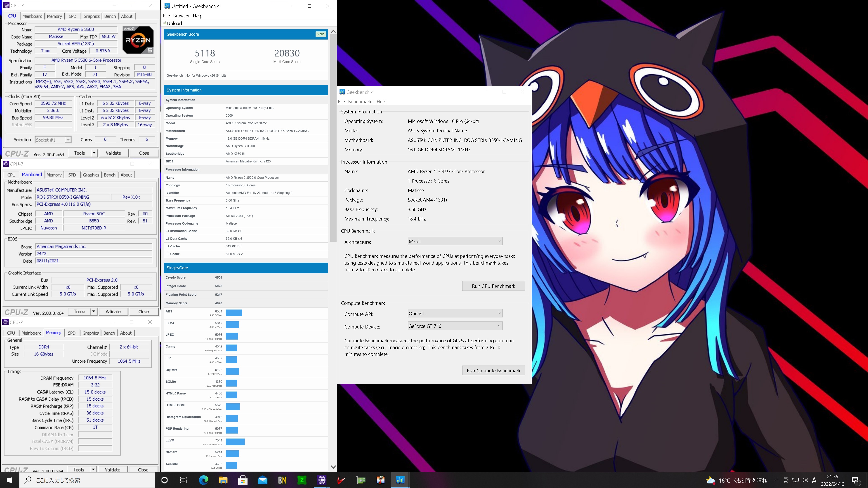This screenshot has width=868, height=488.
Task: Open File Explorer from the taskbar
Action: click(223, 480)
